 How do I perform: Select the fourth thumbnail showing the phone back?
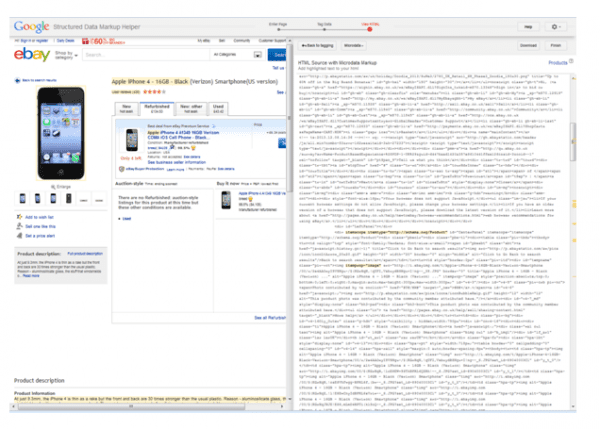tap(68, 198)
